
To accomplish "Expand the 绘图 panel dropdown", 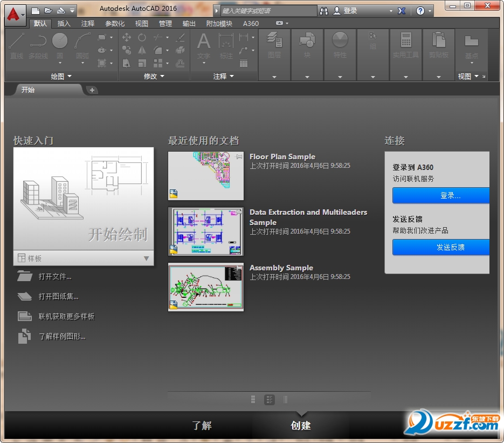I will pyautogui.click(x=70, y=77).
